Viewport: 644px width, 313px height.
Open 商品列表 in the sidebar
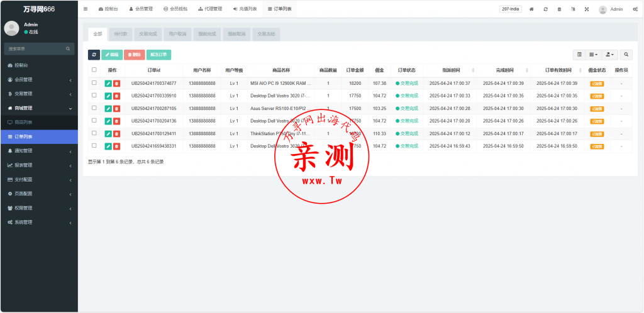[x=39, y=123]
